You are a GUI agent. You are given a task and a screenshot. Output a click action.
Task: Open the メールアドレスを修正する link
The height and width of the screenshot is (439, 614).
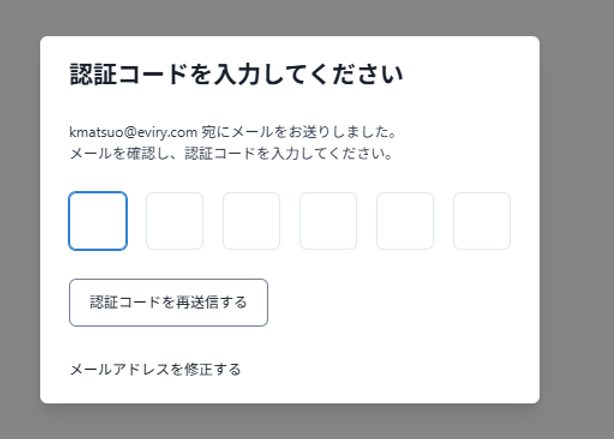pos(155,369)
